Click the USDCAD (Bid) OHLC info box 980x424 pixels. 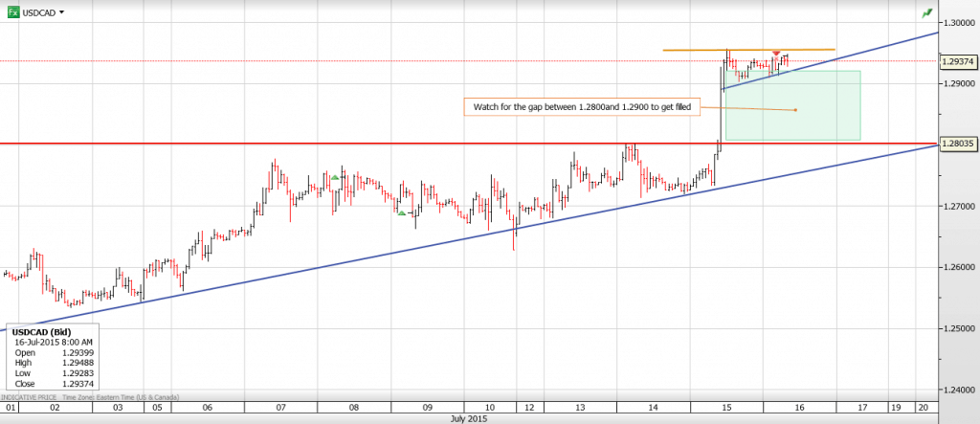[54, 359]
